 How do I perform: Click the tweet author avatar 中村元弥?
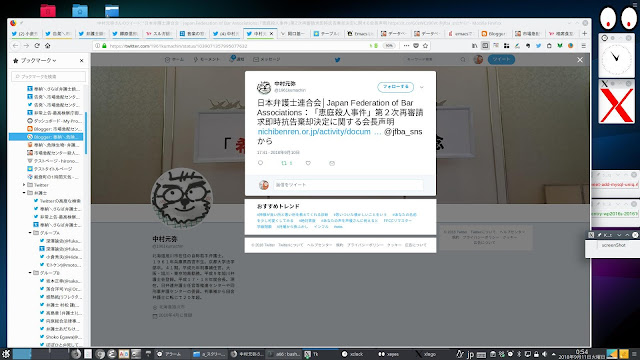click(264, 87)
